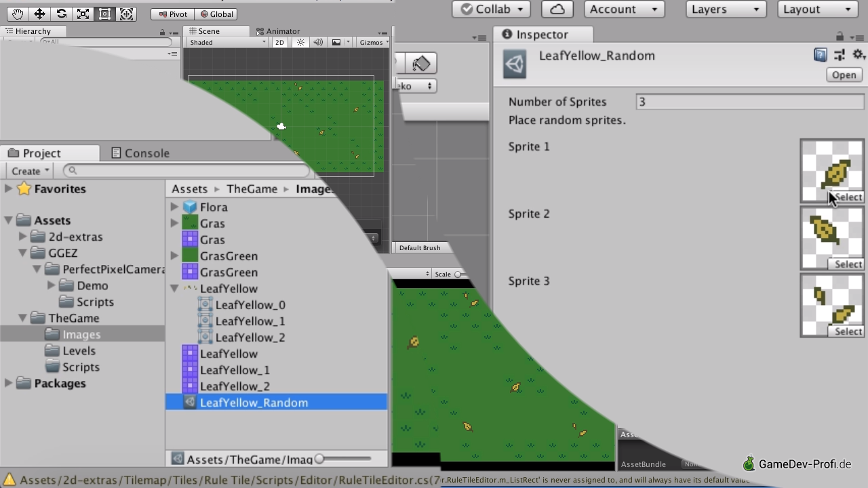Click the Project search field
This screenshot has height=488, width=868.
(x=187, y=171)
